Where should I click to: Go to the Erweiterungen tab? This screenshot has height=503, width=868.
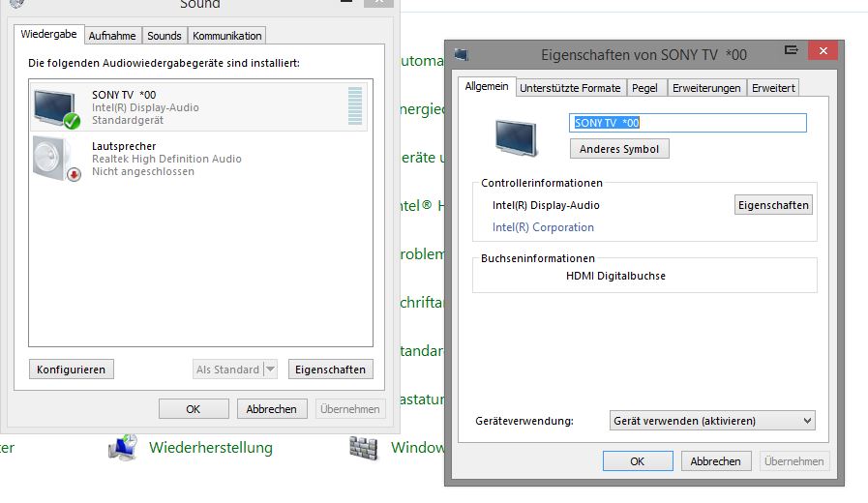pos(706,88)
